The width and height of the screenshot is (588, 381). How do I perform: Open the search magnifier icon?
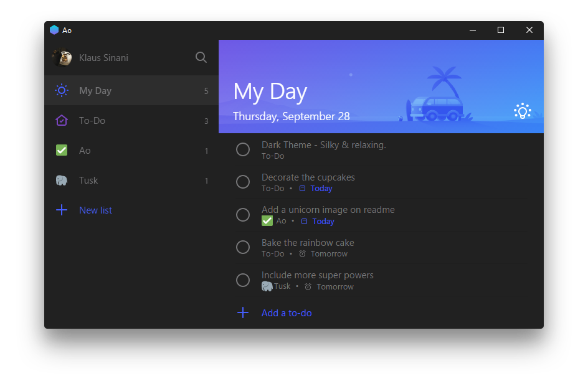[201, 57]
